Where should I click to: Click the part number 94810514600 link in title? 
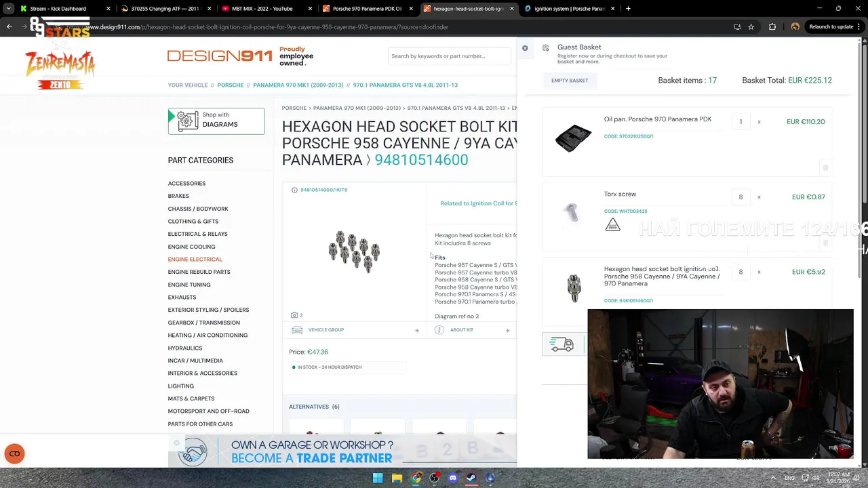(x=421, y=160)
